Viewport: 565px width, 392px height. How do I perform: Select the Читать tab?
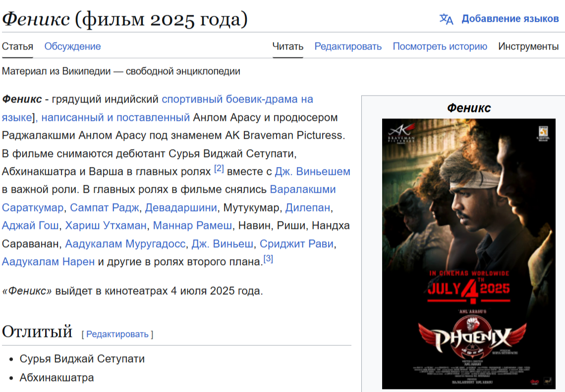287,47
